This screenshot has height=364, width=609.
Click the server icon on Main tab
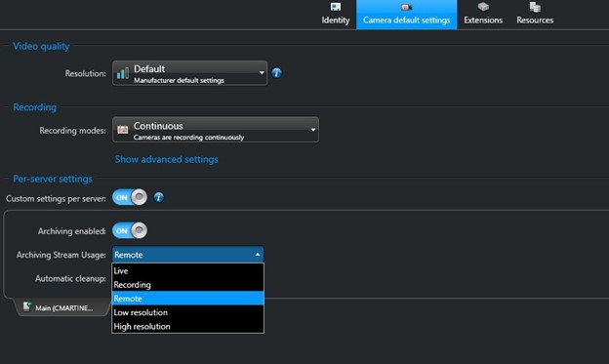26,306
